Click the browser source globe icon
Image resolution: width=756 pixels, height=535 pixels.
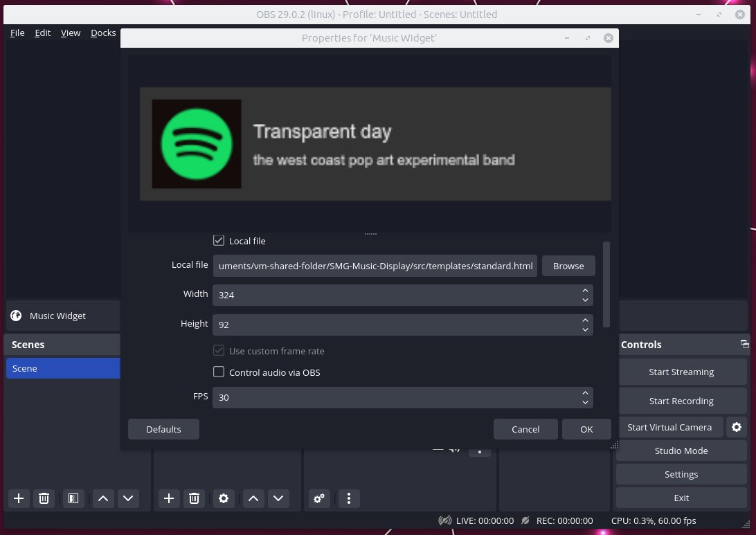pyautogui.click(x=17, y=316)
